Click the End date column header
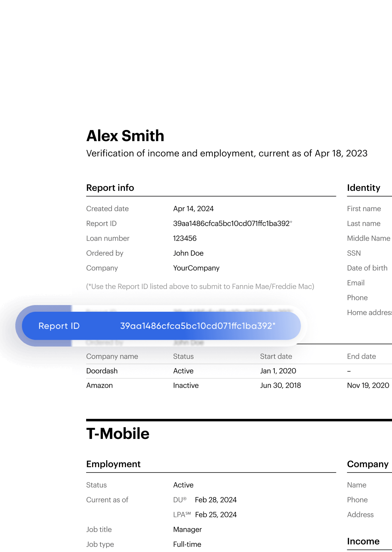392x552 pixels. pos(362,356)
